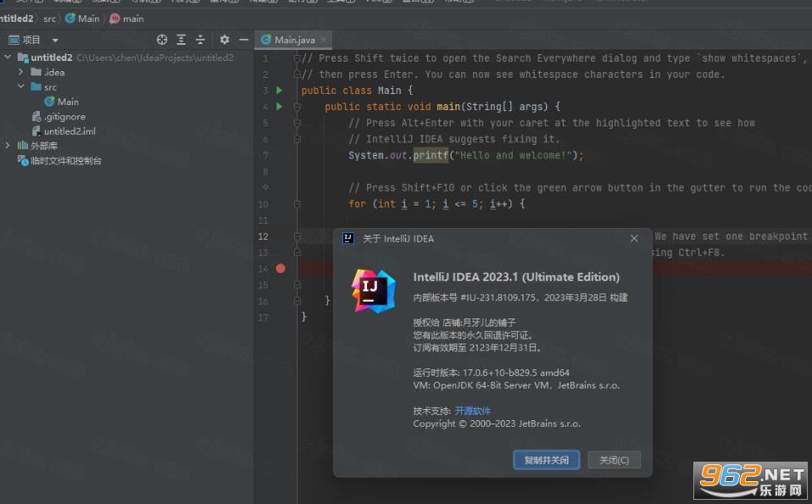Click the 'public class Main {' code line
The width and height of the screenshot is (812, 504).
tap(357, 91)
